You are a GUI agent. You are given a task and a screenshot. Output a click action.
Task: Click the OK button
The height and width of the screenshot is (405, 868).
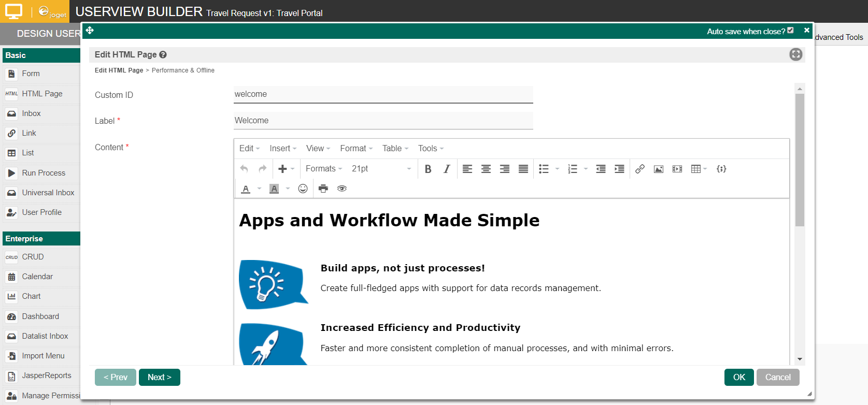click(739, 377)
